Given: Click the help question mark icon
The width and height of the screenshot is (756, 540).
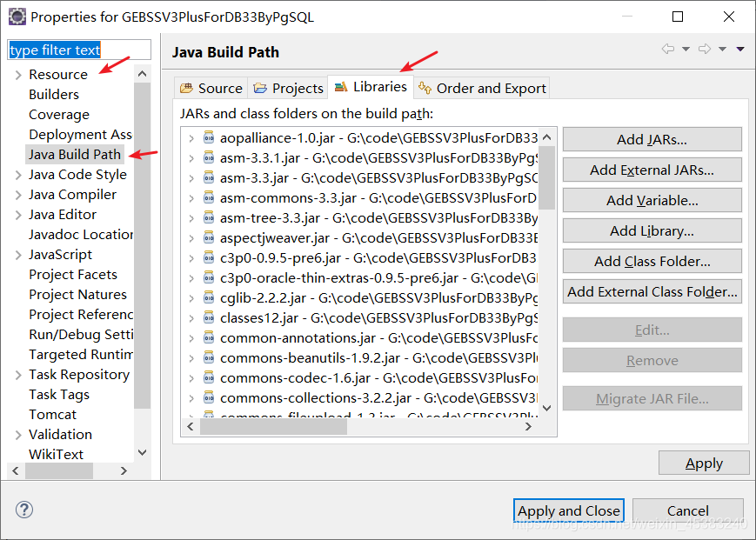Looking at the screenshot, I should [24, 510].
